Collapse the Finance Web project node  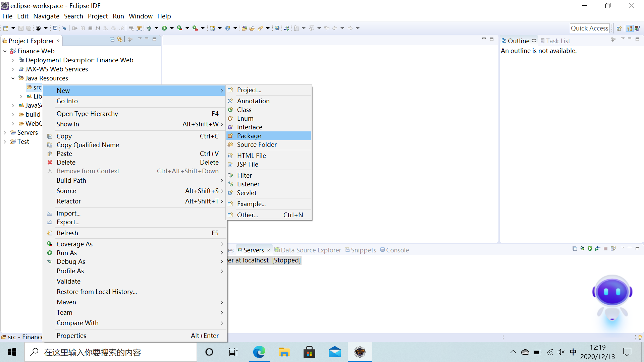coord(5,51)
